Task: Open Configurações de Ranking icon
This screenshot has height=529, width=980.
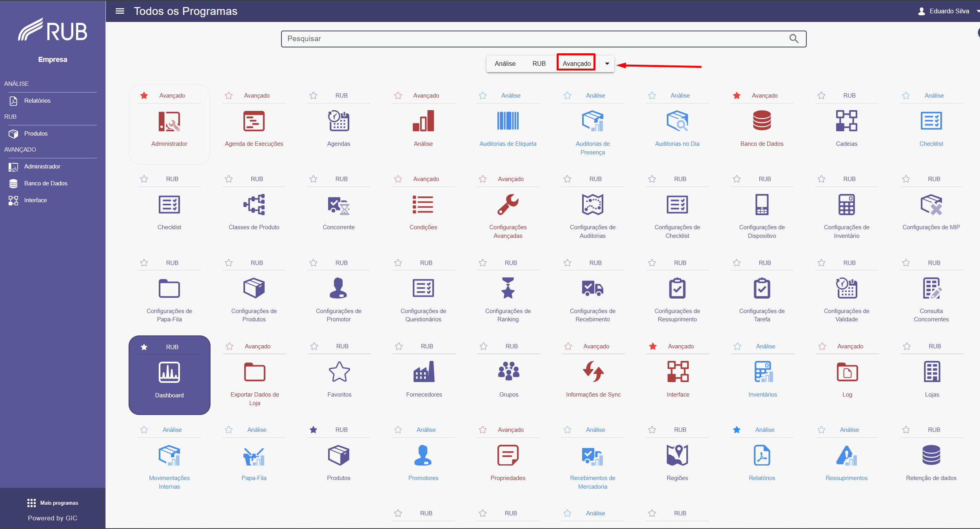Action: click(508, 288)
